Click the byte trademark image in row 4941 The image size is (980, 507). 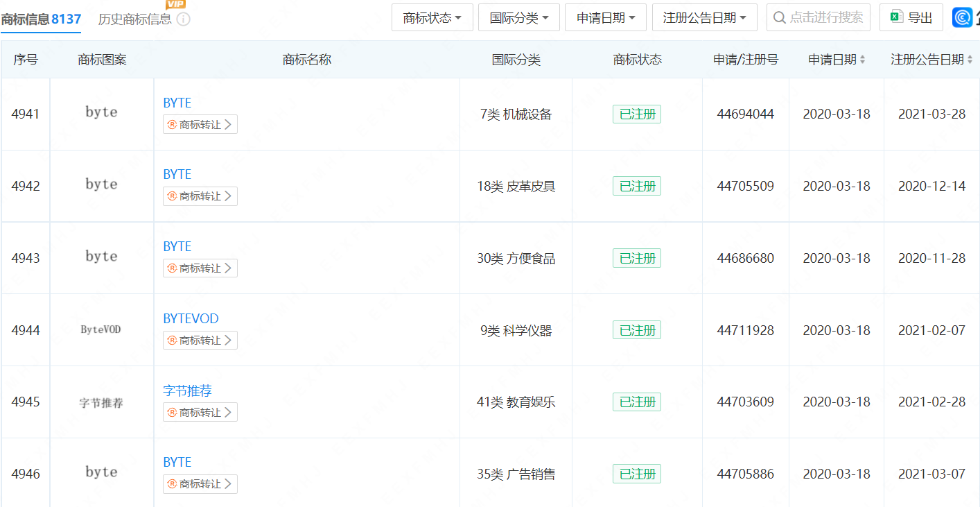click(101, 112)
